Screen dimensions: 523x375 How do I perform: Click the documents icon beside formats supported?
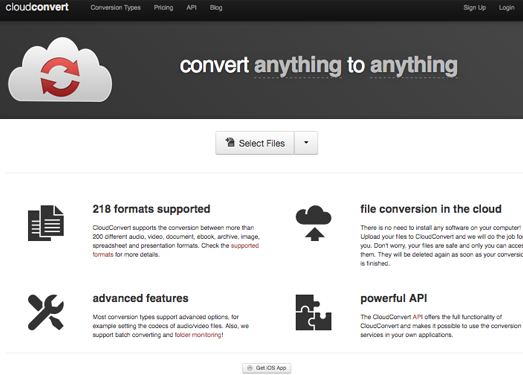pos(46,223)
